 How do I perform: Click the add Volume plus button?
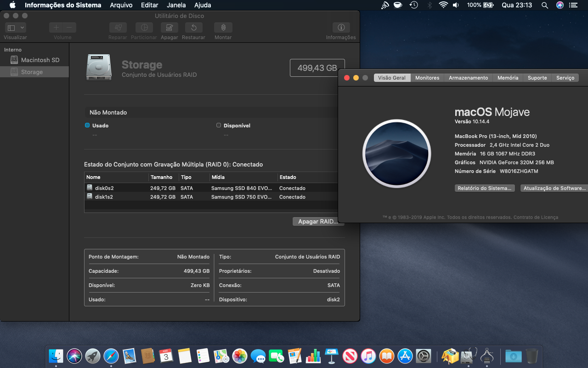click(x=56, y=28)
